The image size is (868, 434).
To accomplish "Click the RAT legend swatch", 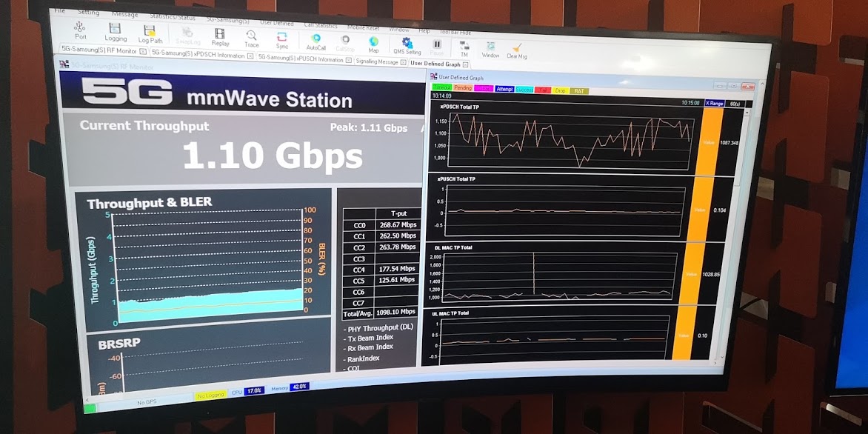I will click(x=579, y=91).
